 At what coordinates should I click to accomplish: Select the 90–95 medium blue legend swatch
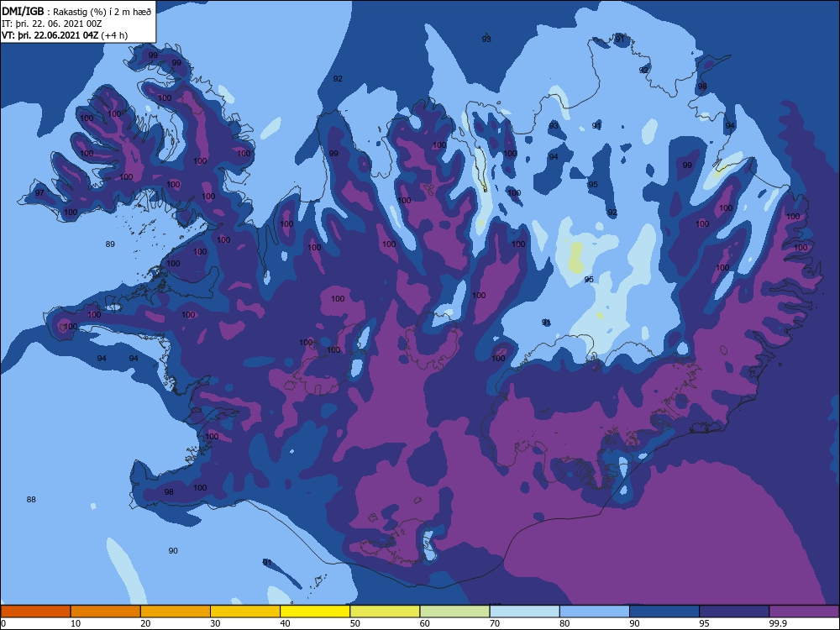click(664, 612)
